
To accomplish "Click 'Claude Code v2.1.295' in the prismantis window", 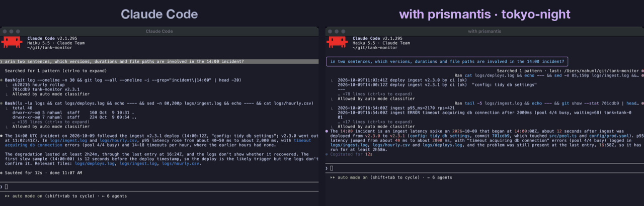I will [x=377, y=38].
